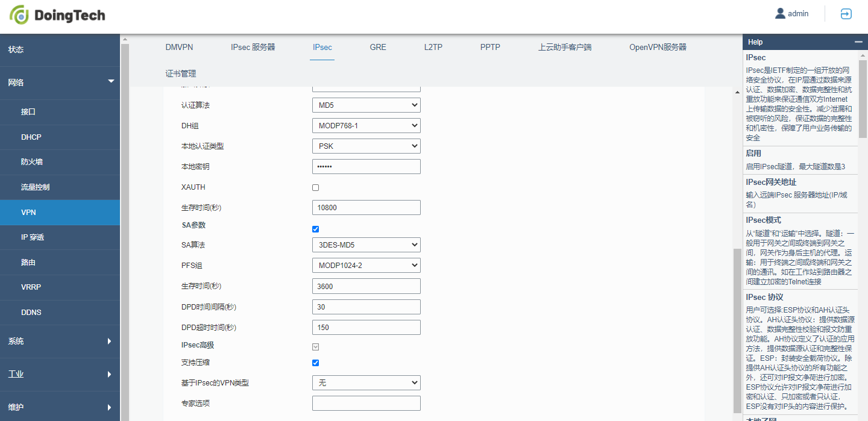This screenshot has height=421, width=868.
Task: Open the 证书管理 tab
Action: [x=181, y=73]
